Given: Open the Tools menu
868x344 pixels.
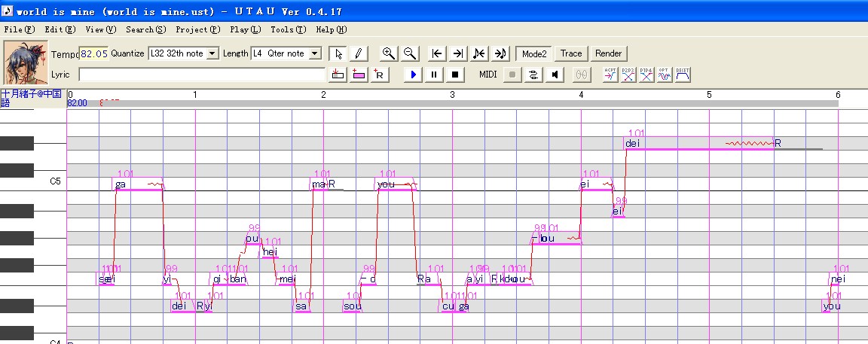Looking at the screenshot, I should click(289, 29).
